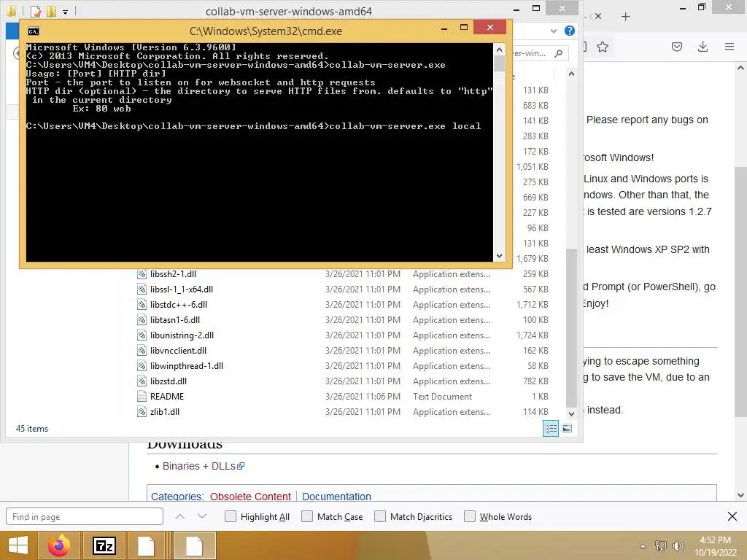Go to previous find match arrow
The width and height of the screenshot is (747, 560).
[x=179, y=516]
